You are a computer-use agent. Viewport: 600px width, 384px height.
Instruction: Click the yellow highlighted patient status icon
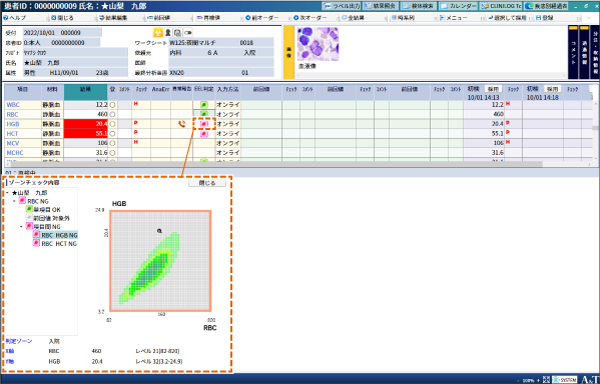pyautogui.click(x=158, y=33)
